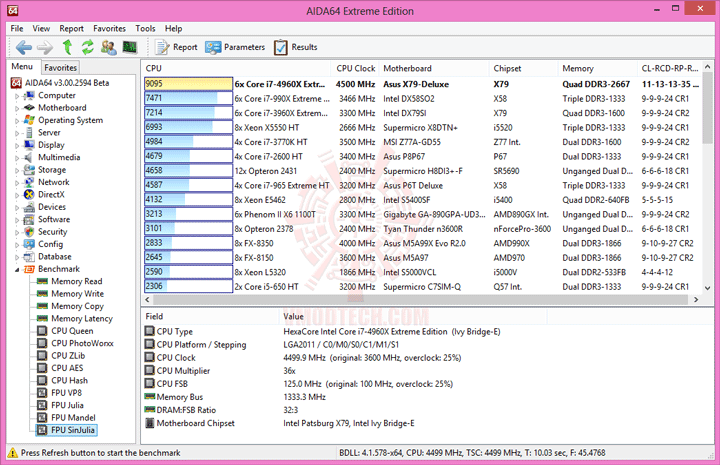Screen dimensions: 720x465
Task: Open the Help menu
Action: (174, 28)
